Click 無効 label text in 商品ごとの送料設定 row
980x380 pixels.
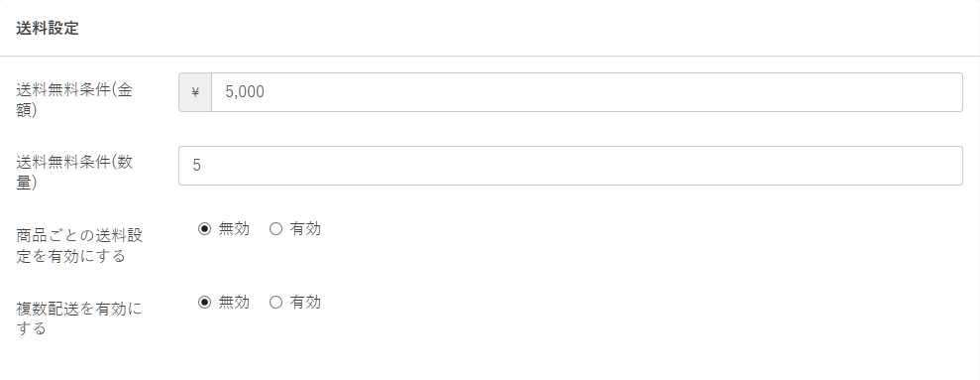tap(234, 229)
